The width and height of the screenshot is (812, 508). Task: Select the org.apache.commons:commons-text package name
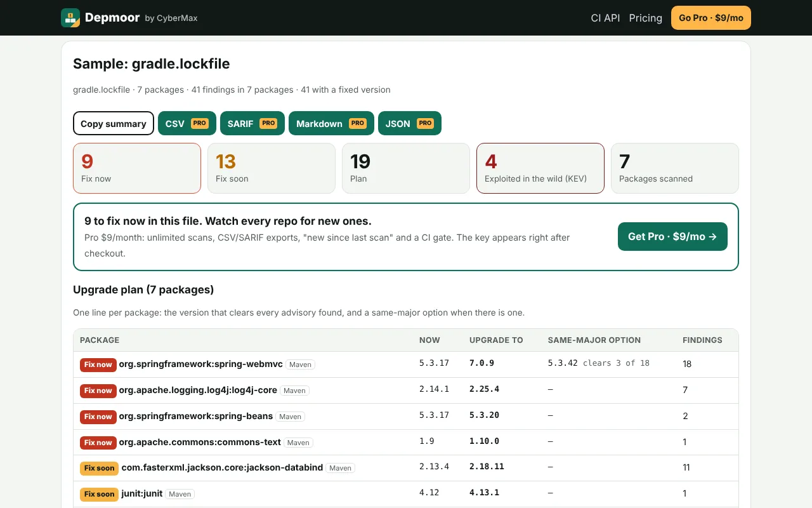point(200,442)
